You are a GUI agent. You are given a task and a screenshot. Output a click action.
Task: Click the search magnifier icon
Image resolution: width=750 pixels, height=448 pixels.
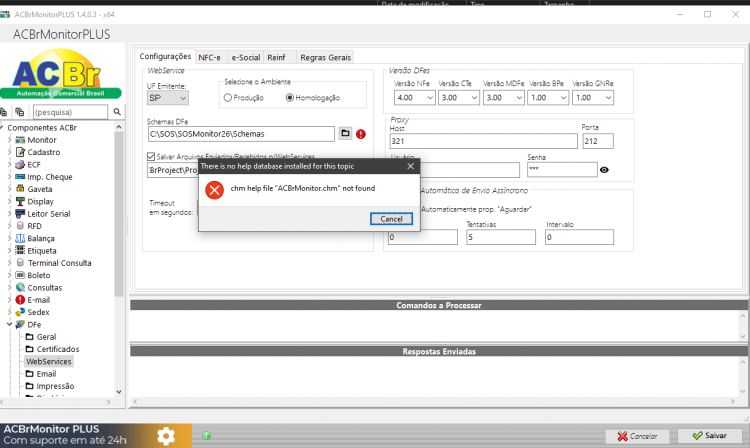tap(117, 112)
